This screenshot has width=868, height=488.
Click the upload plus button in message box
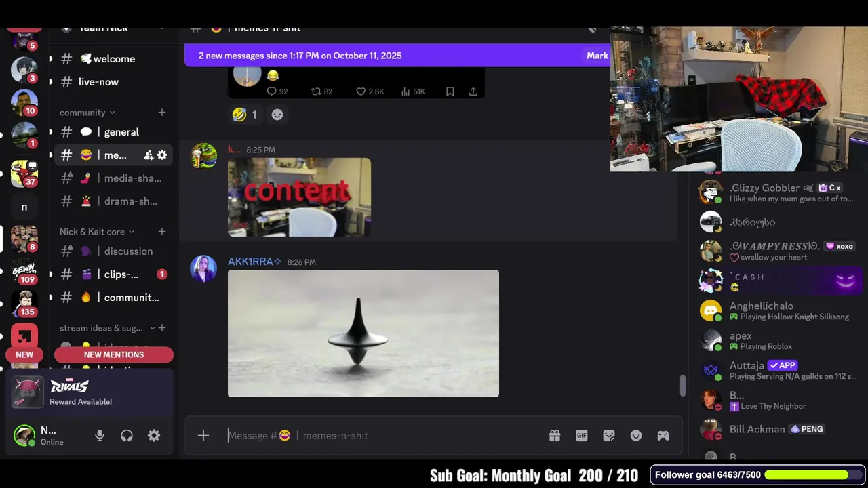coord(203,436)
